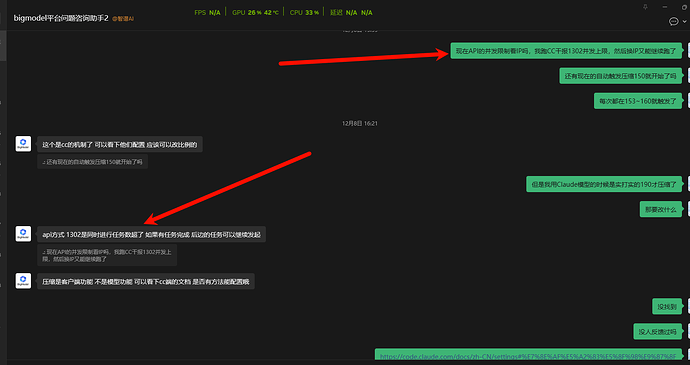This screenshot has width=690, height=365.
Task: Select the CPU 33% overlay reading
Action: click(304, 13)
